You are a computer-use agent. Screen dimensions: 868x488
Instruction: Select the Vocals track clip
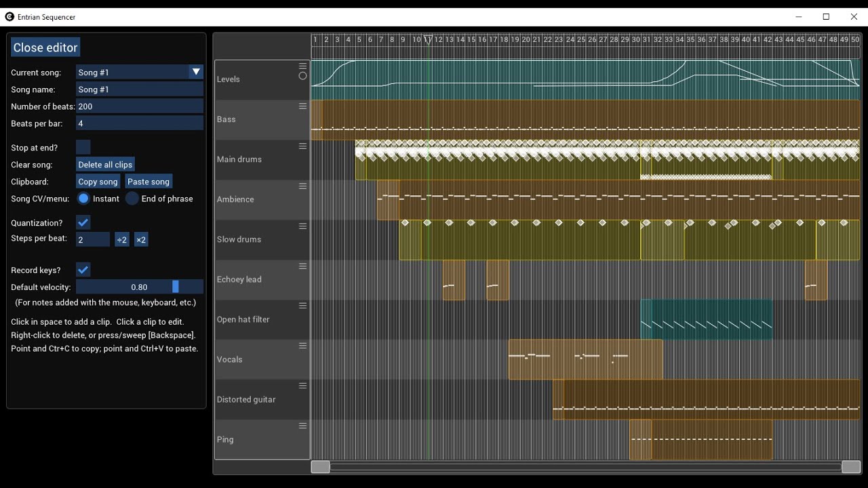(x=585, y=359)
